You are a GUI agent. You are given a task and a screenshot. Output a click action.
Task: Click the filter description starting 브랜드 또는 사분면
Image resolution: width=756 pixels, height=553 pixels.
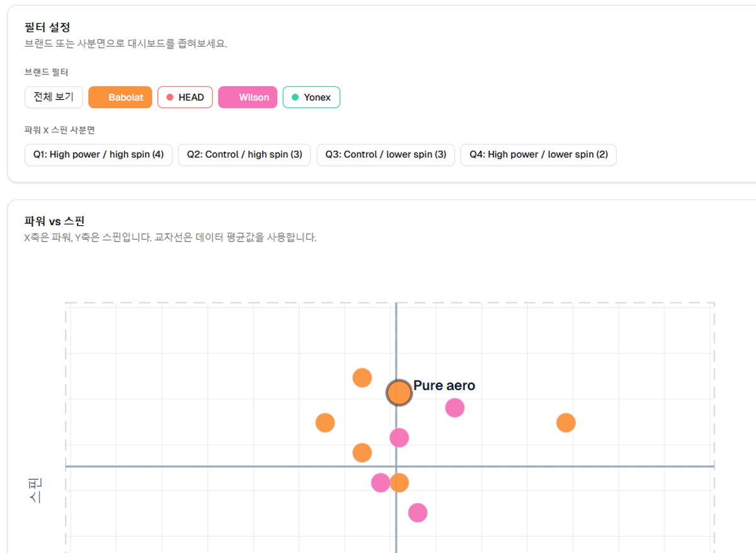pos(125,44)
